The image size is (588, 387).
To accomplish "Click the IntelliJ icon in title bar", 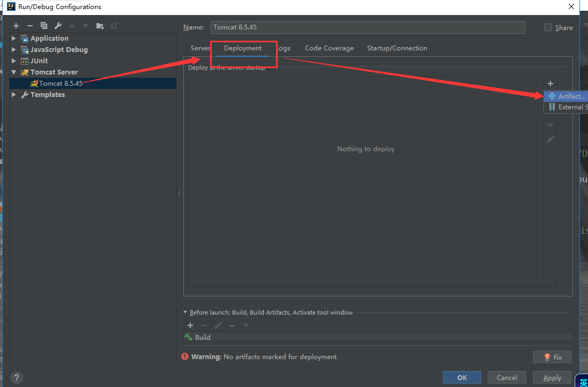I will (x=11, y=6).
